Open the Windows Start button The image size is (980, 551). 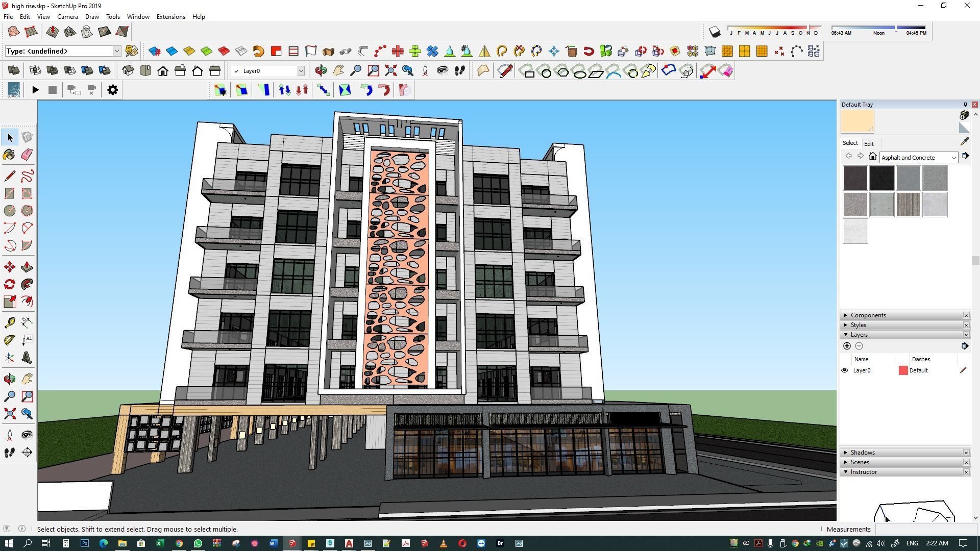9,543
